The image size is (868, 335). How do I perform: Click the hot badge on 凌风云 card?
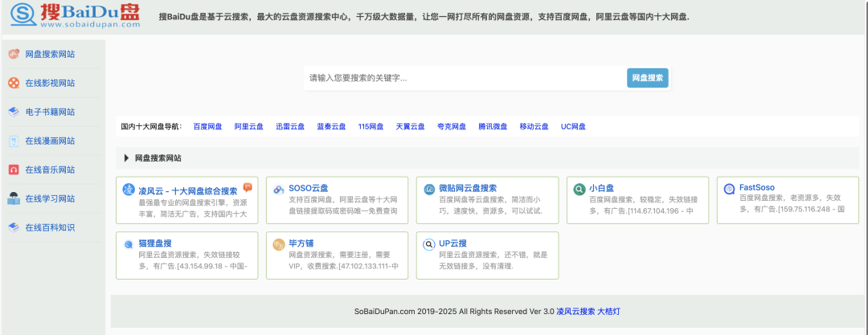point(248,188)
